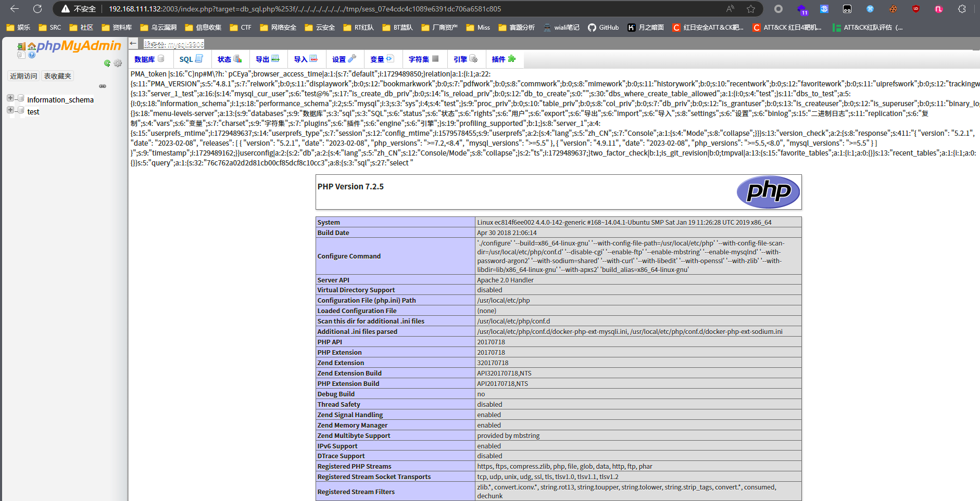Click the browser page refresh button

point(37,9)
